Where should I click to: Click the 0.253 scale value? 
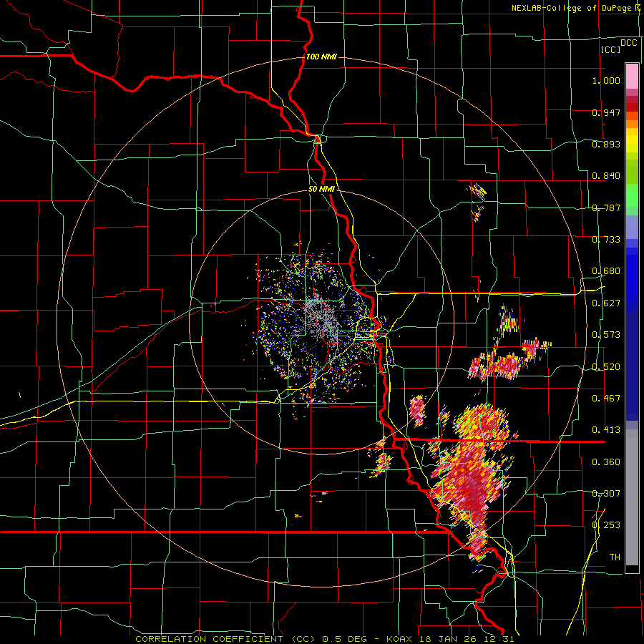606,525
